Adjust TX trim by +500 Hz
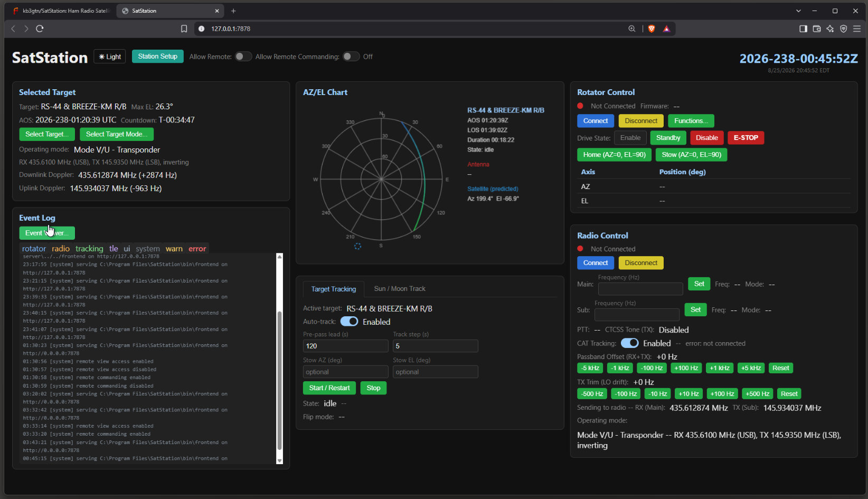Image resolution: width=868 pixels, height=499 pixels. point(757,394)
